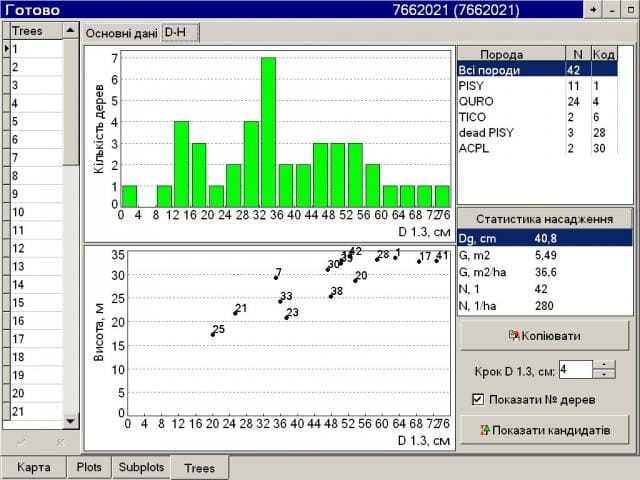Click the row pointer marker beside tree 1

click(5, 48)
